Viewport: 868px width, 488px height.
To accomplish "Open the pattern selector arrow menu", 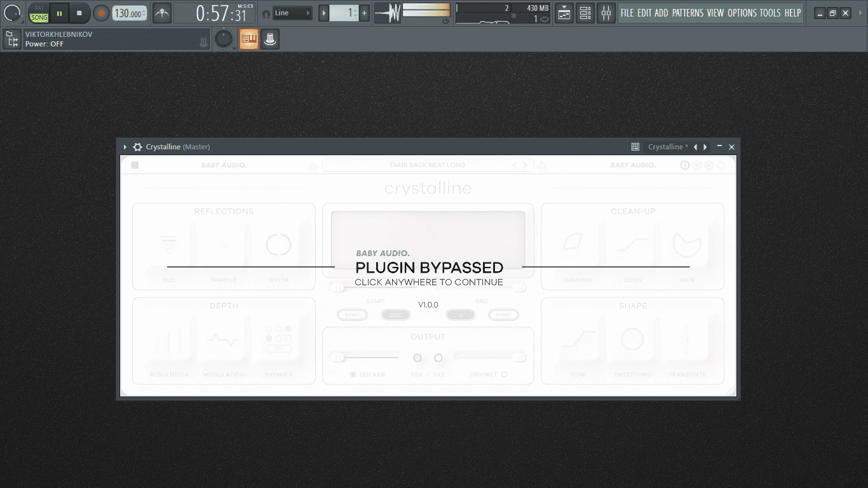I will 323,13.
